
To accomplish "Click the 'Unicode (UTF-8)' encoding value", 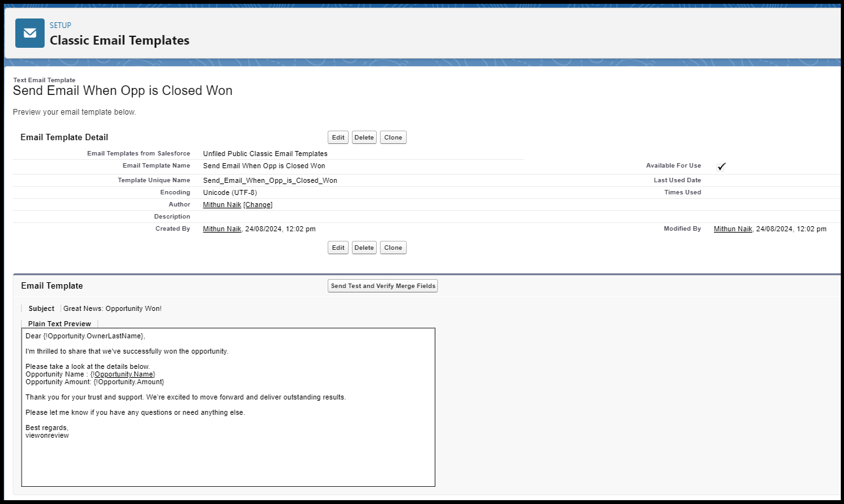I will [x=230, y=192].
